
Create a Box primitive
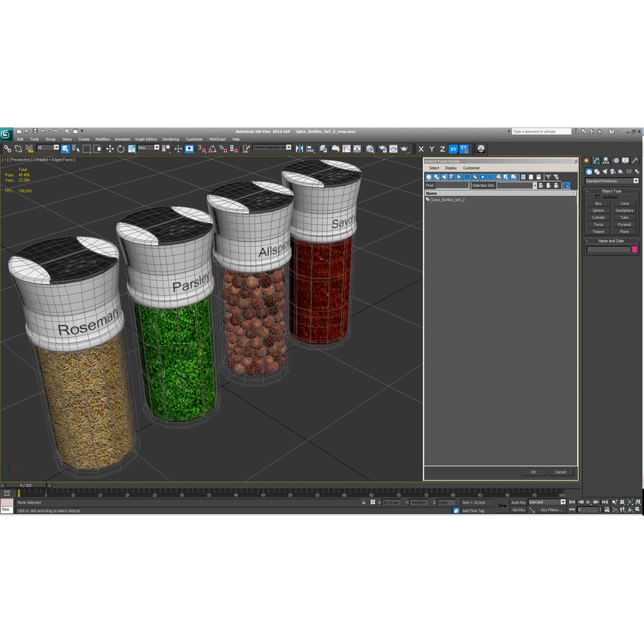pyautogui.click(x=598, y=203)
